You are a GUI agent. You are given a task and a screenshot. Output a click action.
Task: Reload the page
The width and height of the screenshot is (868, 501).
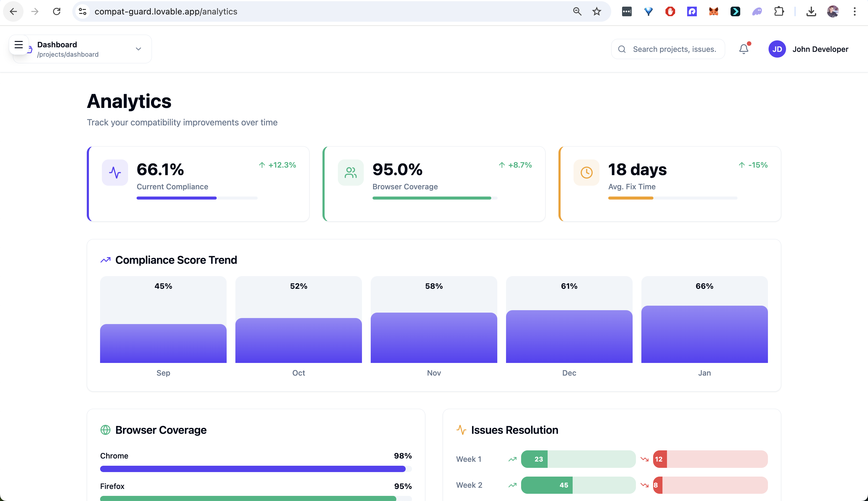click(x=57, y=12)
